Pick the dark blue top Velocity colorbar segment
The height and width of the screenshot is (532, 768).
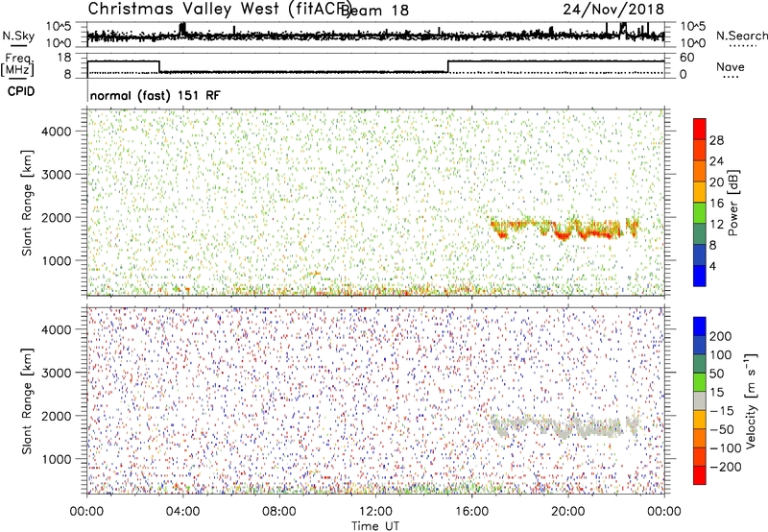coord(700,326)
